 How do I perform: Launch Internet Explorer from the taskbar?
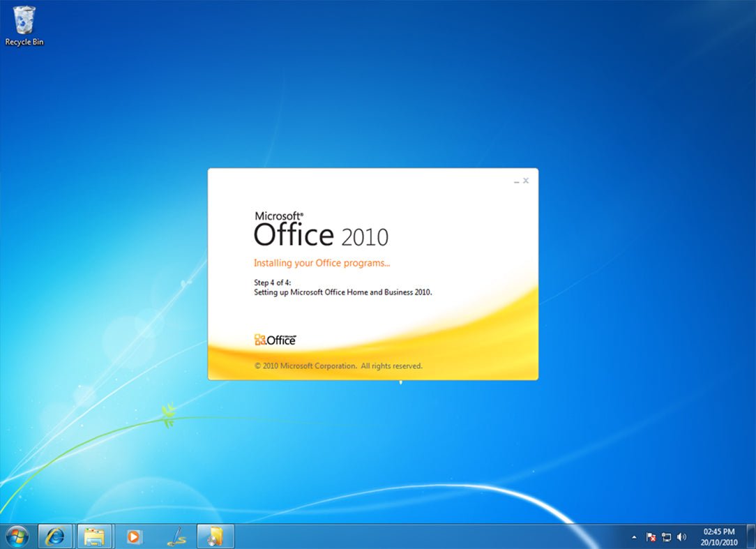pyautogui.click(x=55, y=536)
